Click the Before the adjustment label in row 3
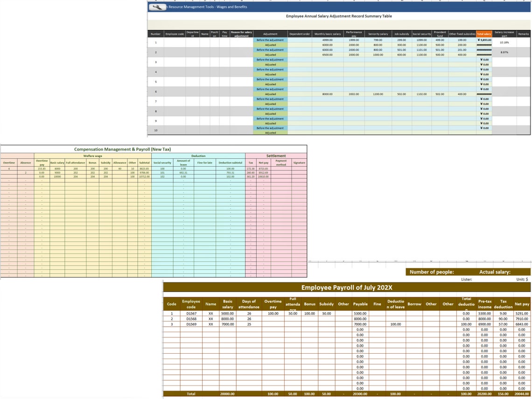Screen dimensions: 532x399 tap(271, 59)
